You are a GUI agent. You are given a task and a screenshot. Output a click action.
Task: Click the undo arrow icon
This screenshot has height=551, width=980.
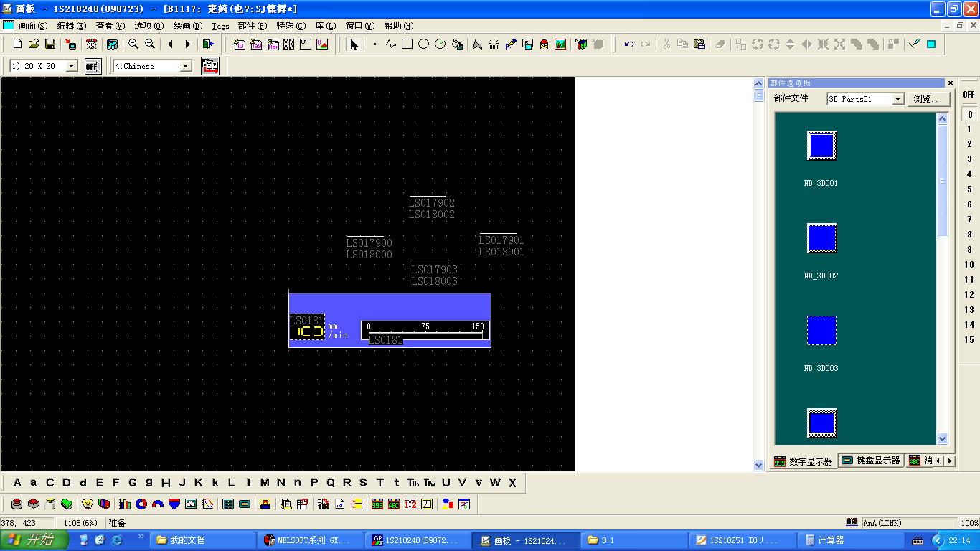click(628, 44)
